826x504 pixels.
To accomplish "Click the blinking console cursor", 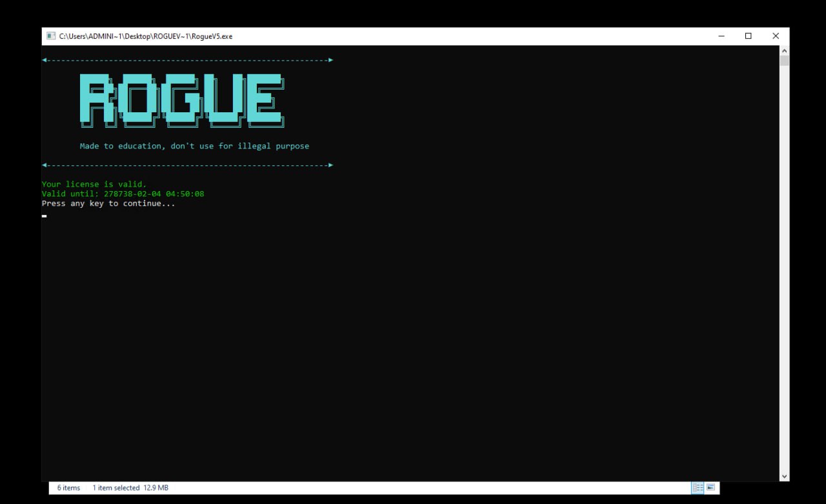I will (x=44, y=216).
